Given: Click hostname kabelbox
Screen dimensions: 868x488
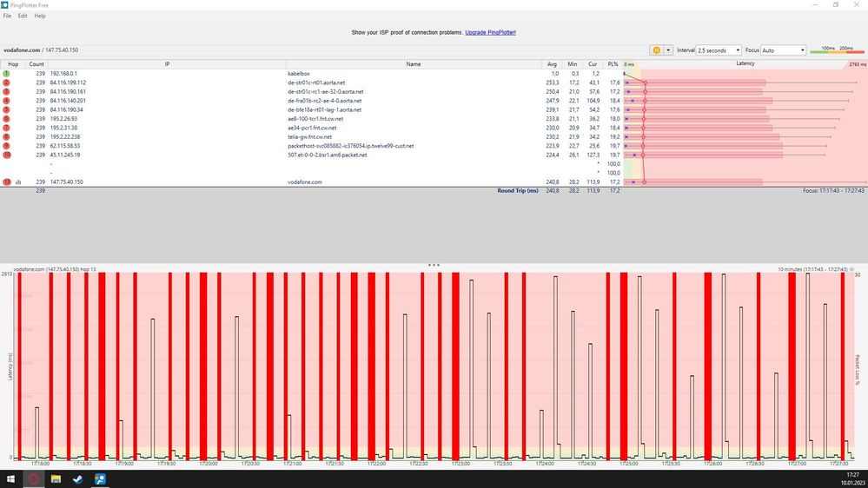Looking at the screenshot, I should pyautogui.click(x=299, y=73).
